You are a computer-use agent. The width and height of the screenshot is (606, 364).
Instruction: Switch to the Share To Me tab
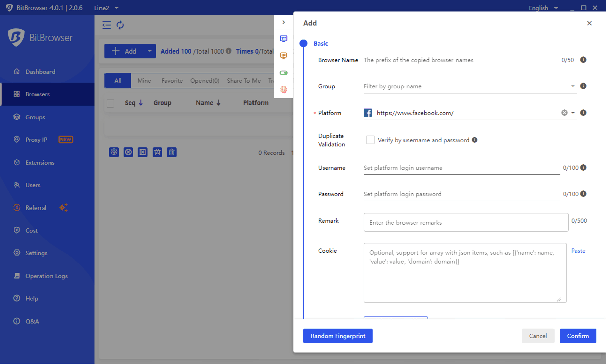pyautogui.click(x=244, y=81)
